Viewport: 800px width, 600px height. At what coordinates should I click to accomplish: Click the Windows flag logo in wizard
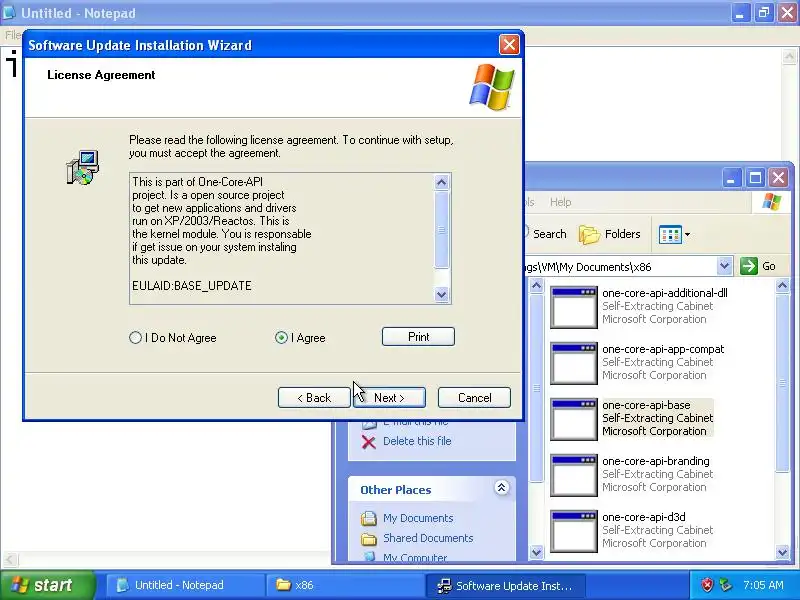coord(491,87)
